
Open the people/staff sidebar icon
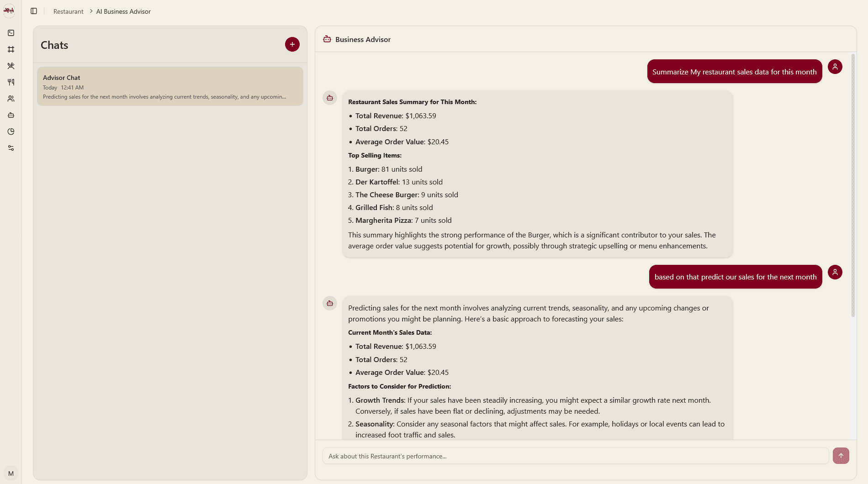(11, 99)
